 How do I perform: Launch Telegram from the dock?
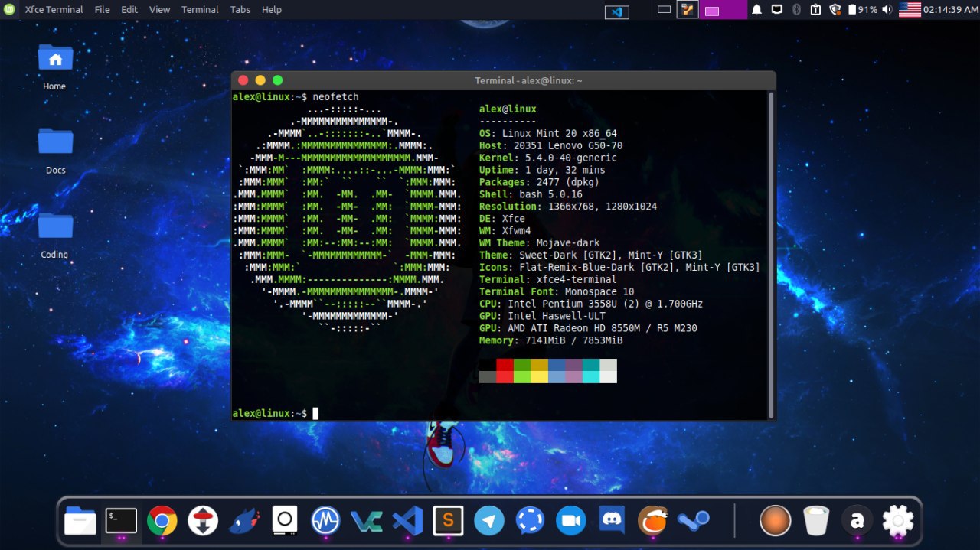tap(489, 521)
